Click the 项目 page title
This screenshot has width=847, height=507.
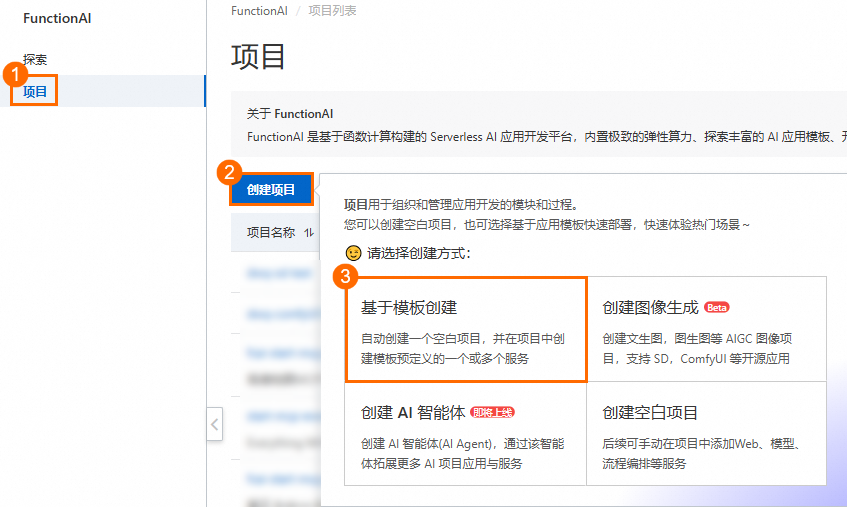pyautogui.click(x=258, y=57)
